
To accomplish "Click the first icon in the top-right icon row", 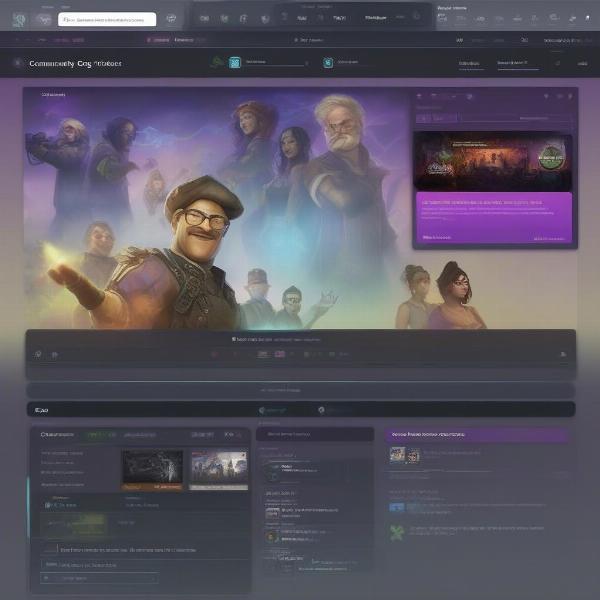I will coord(442,18).
